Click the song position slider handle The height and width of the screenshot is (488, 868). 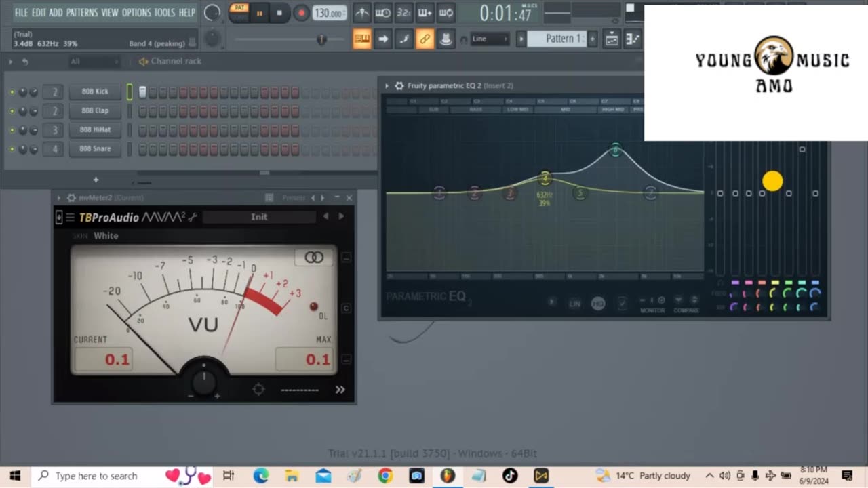(x=321, y=39)
